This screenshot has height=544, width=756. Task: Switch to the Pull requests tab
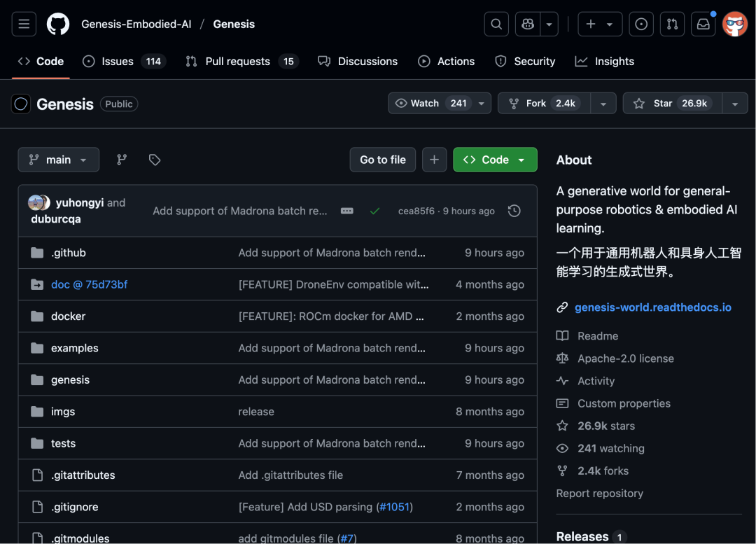[x=242, y=61]
